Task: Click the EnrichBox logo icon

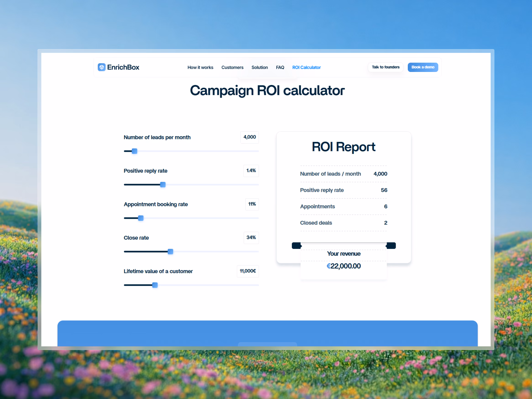Action: pos(102,67)
